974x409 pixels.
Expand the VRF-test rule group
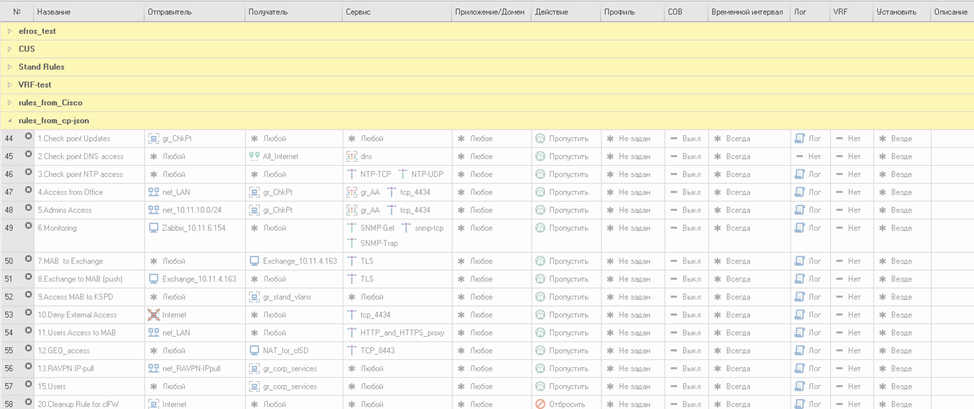pyautogui.click(x=10, y=85)
